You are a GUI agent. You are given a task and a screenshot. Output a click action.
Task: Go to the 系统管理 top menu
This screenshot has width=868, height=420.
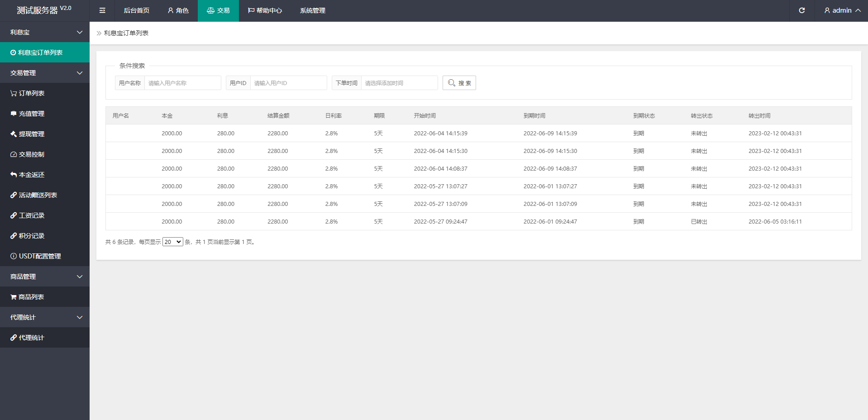tap(312, 10)
